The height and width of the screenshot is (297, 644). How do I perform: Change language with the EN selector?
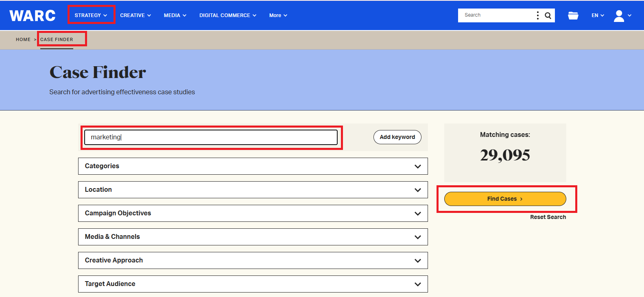coord(598,15)
